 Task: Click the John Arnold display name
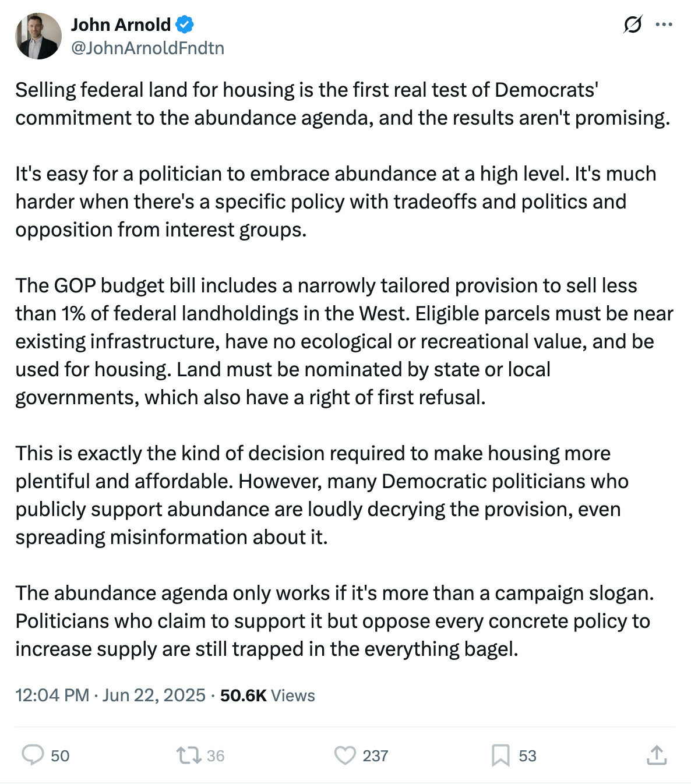(121, 24)
